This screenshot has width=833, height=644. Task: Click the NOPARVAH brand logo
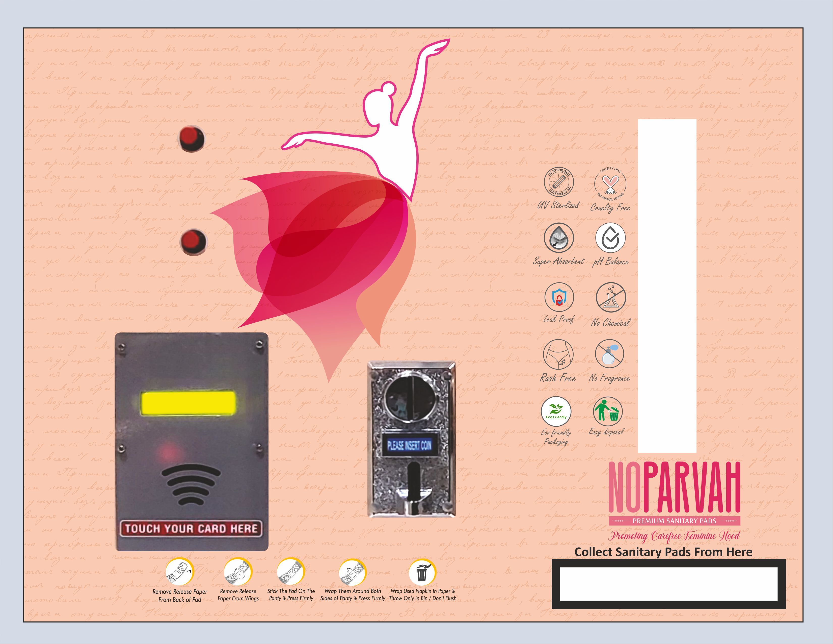point(674,487)
